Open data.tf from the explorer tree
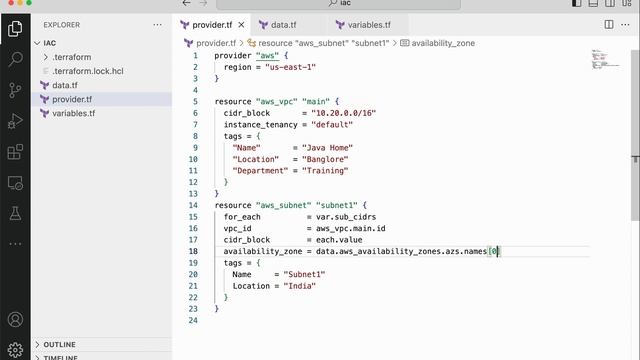 pyautogui.click(x=65, y=85)
